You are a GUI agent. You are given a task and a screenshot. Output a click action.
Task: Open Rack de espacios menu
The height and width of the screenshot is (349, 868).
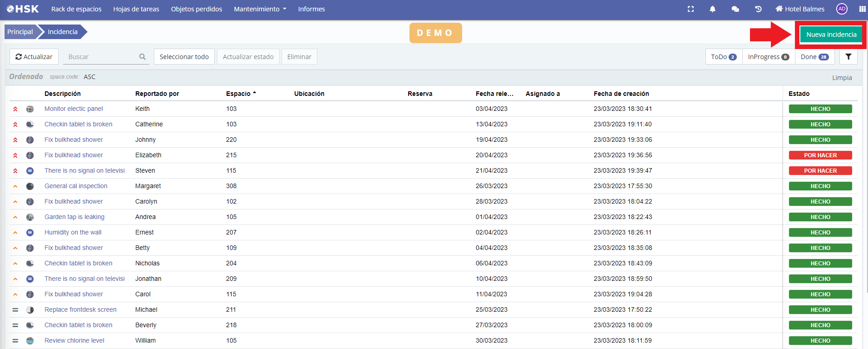76,9
